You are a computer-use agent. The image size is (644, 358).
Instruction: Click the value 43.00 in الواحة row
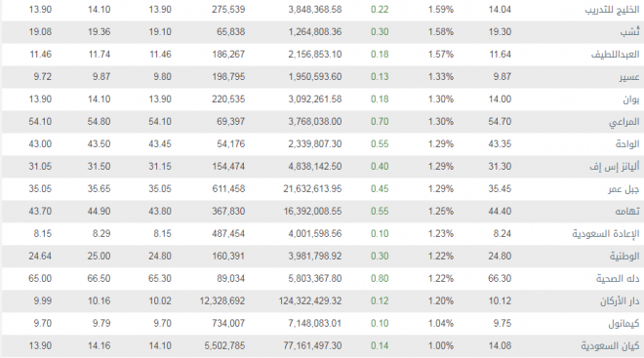[40, 143]
